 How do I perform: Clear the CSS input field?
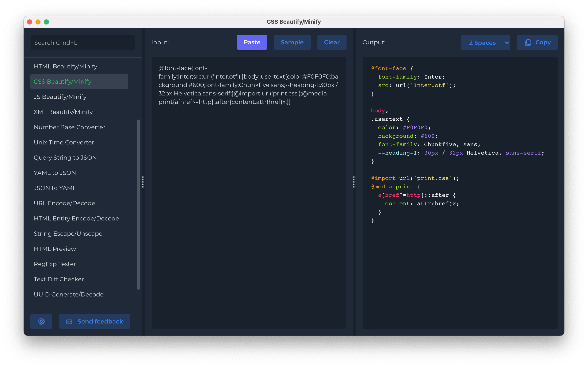point(332,42)
